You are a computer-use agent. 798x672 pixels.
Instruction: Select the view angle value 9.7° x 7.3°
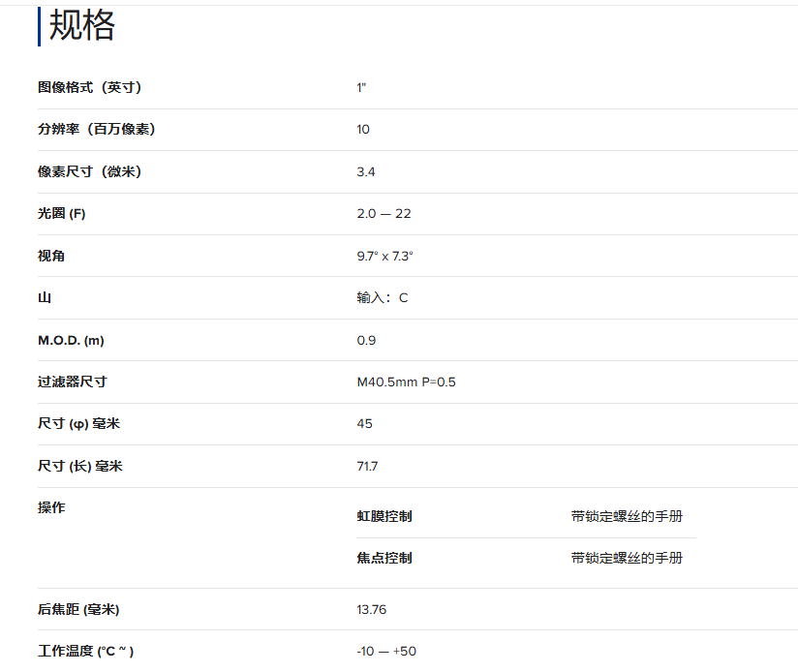pos(384,256)
